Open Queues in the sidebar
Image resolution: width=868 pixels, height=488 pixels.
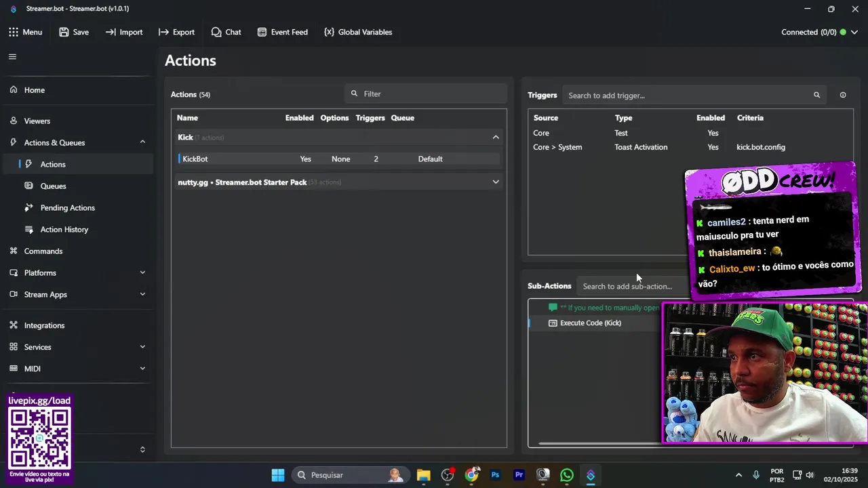tap(77, 186)
